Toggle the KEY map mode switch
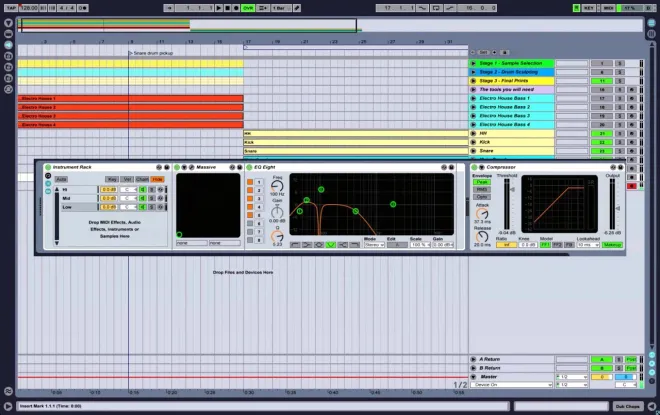The height and width of the screenshot is (415, 660). (588, 8)
